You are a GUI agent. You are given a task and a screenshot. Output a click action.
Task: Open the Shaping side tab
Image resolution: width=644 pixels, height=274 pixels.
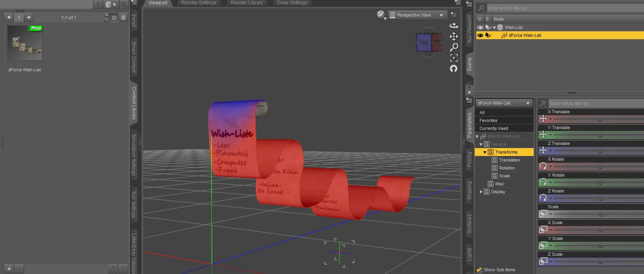tap(470, 190)
